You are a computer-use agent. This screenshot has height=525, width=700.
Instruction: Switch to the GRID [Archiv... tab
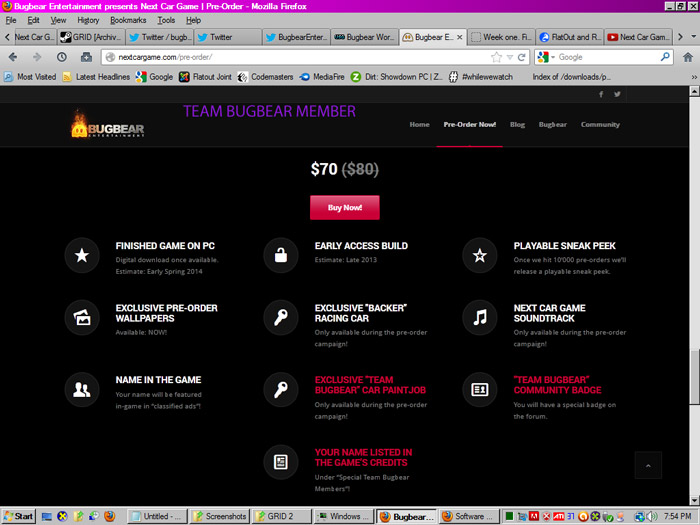(x=91, y=37)
